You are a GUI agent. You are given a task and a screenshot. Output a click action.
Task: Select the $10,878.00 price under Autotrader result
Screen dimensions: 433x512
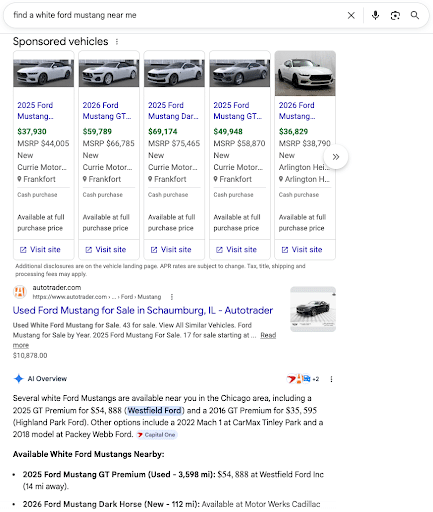point(30,356)
